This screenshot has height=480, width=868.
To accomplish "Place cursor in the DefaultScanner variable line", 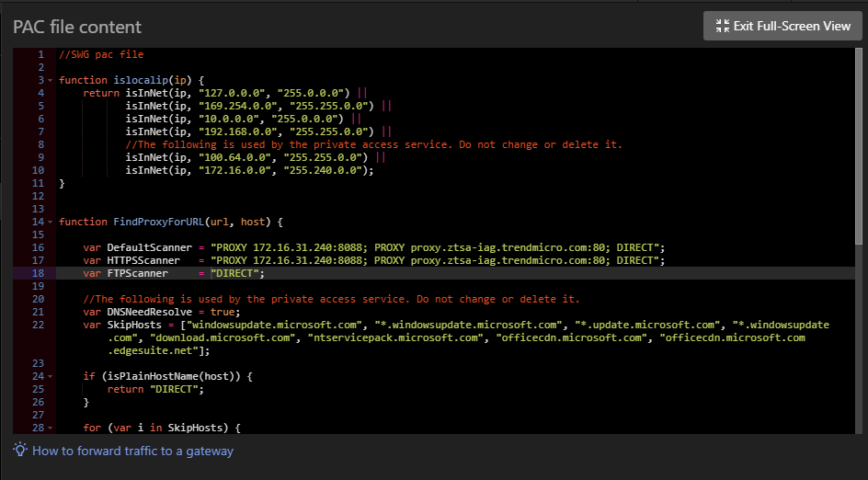I will [x=368, y=248].
